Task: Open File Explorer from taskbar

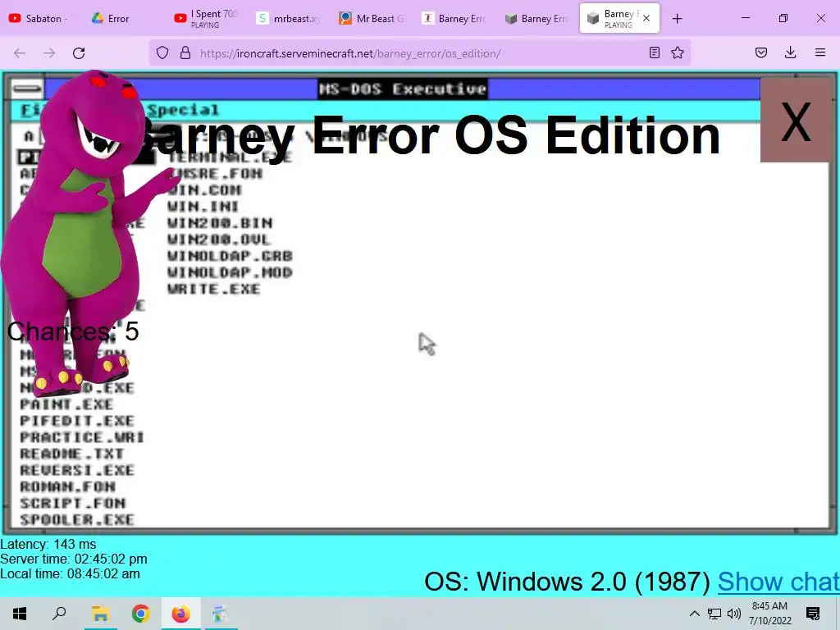Action: point(100,614)
